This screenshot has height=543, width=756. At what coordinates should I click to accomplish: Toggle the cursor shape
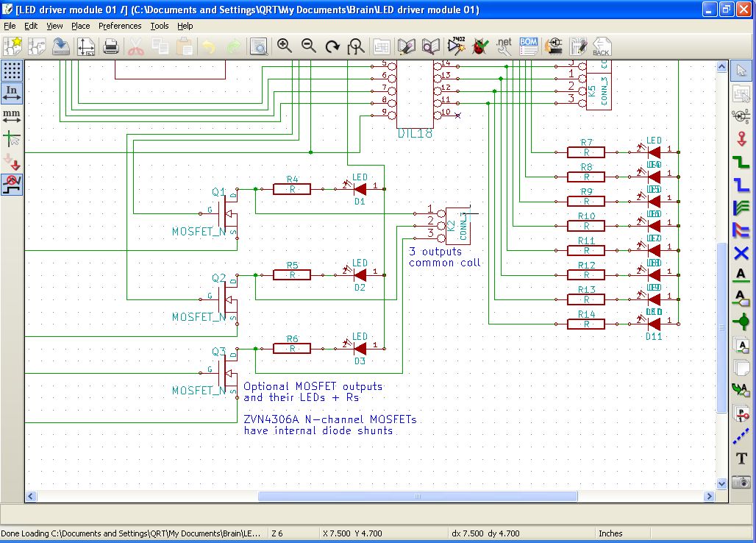click(x=12, y=139)
